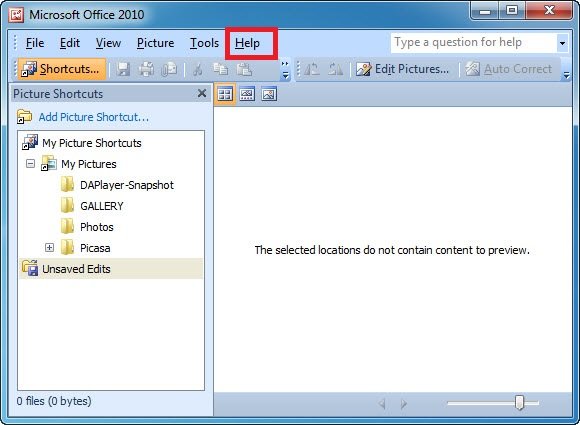Open the Tools menu
580x425 pixels.
click(204, 43)
